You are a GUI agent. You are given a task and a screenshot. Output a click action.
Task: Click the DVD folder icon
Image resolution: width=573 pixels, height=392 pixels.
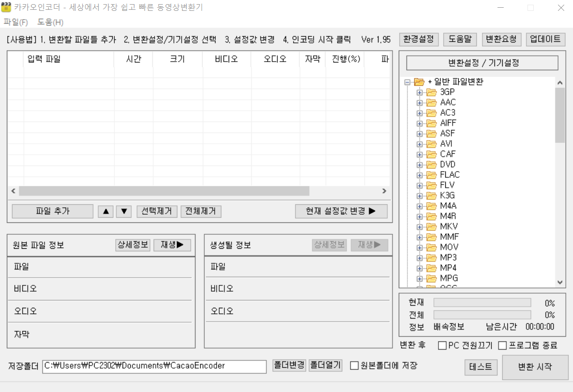432,164
